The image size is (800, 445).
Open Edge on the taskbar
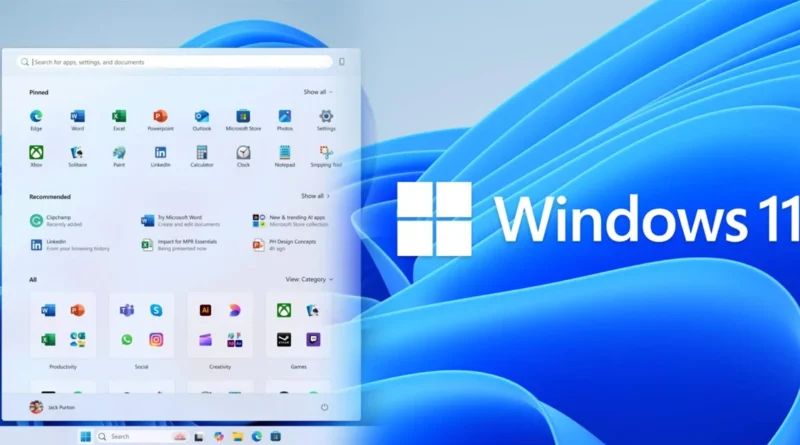click(257, 436)
